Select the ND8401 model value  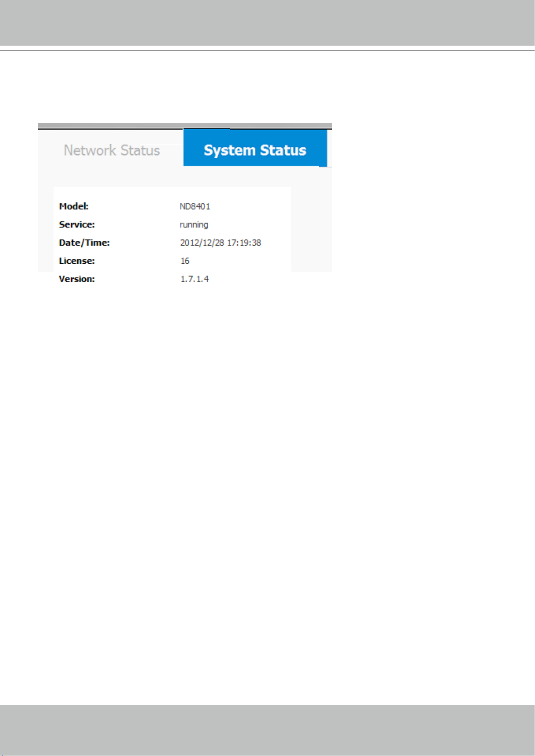(x=195, y=206)
